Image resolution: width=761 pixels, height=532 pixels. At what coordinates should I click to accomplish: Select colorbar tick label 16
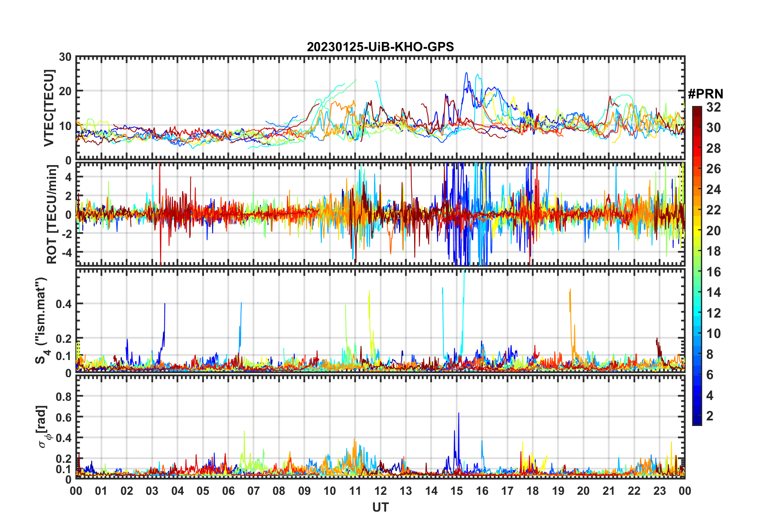pyautogui.click(x=713, y=272)
